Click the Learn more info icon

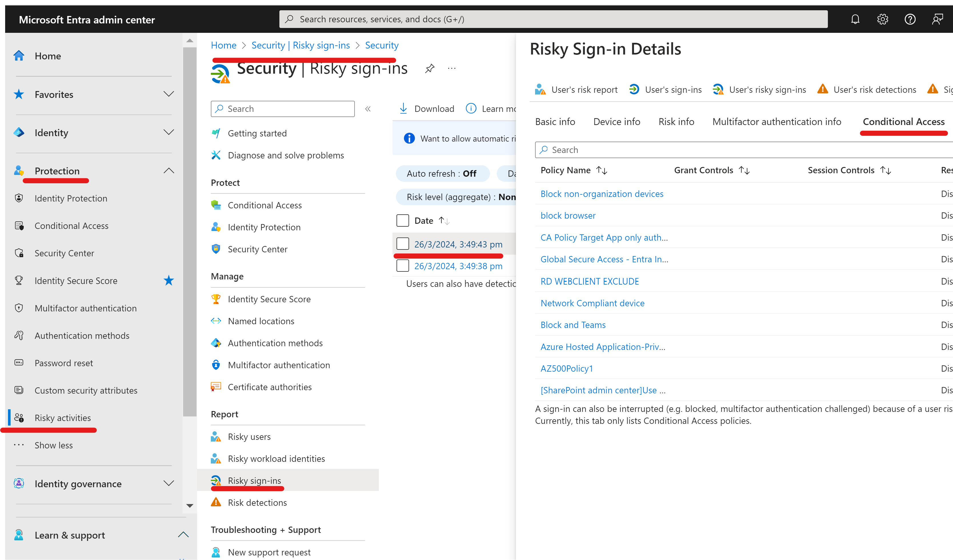coord(471,108)
